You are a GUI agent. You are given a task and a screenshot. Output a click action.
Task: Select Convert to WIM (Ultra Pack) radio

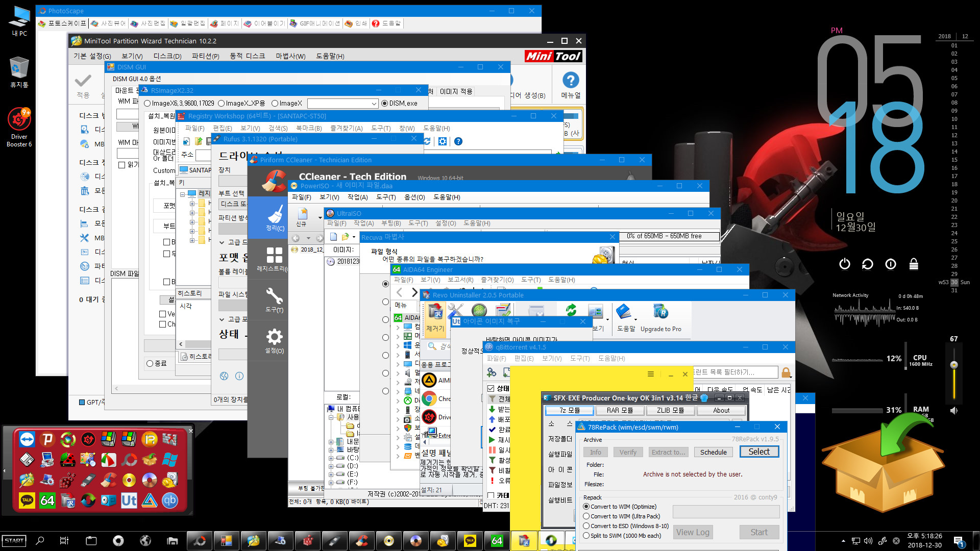(x=586, y=516)
